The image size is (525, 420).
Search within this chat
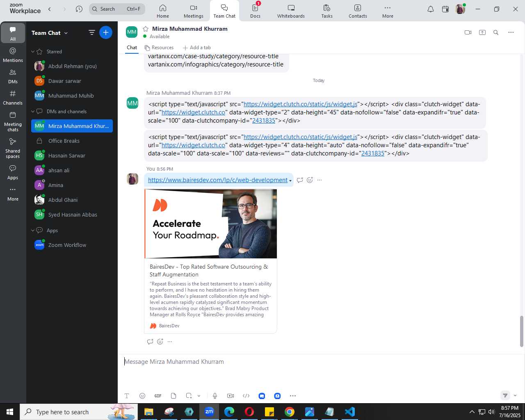tap(496, 32)
